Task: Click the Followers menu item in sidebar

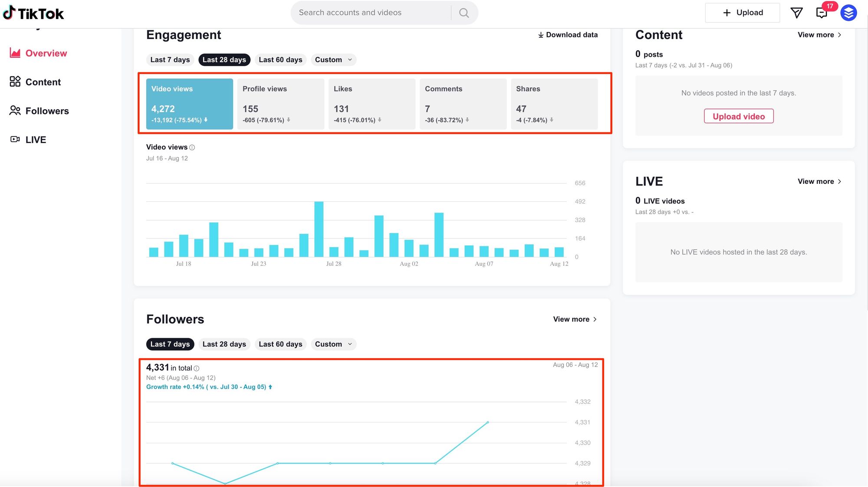Action: pos(47,110)
